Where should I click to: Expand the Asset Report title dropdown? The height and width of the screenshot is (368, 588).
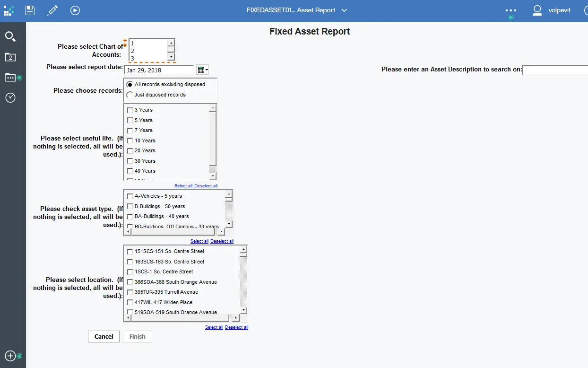point(344,10)
